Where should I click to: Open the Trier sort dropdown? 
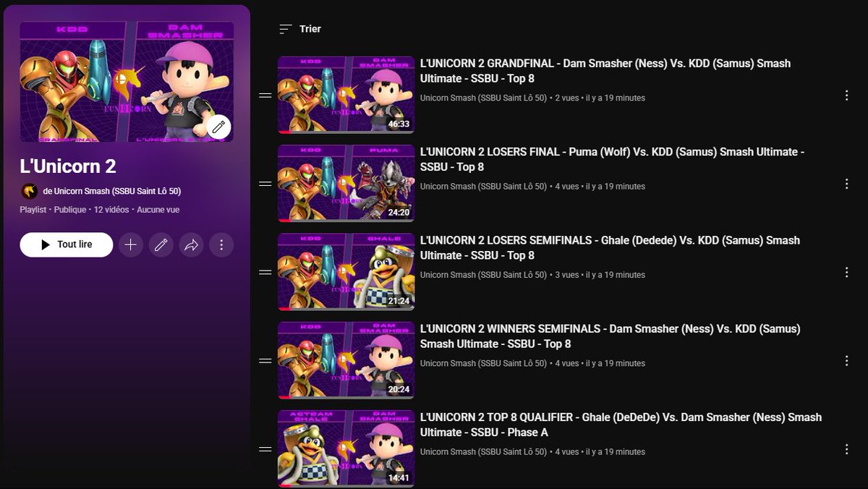(x=300, y=29)
